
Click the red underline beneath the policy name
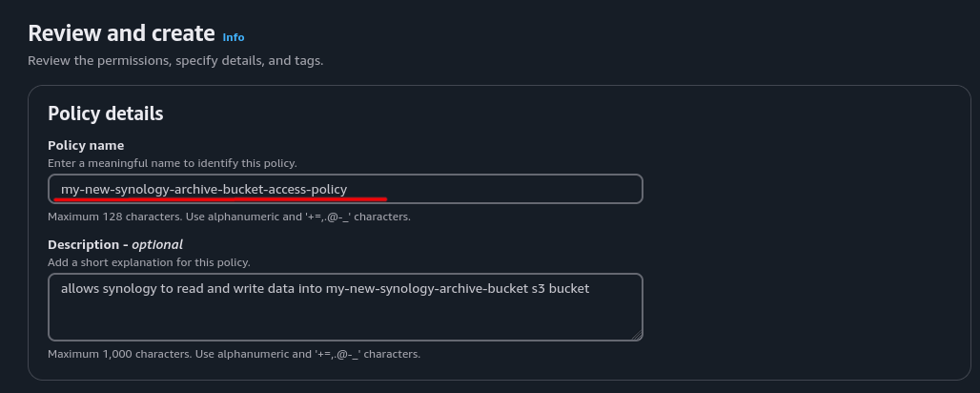coord(219,200)
